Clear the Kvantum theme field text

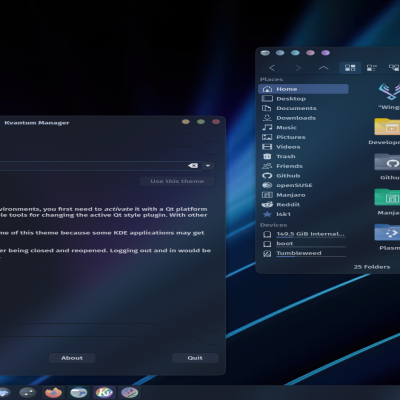(x=193, y=166)
